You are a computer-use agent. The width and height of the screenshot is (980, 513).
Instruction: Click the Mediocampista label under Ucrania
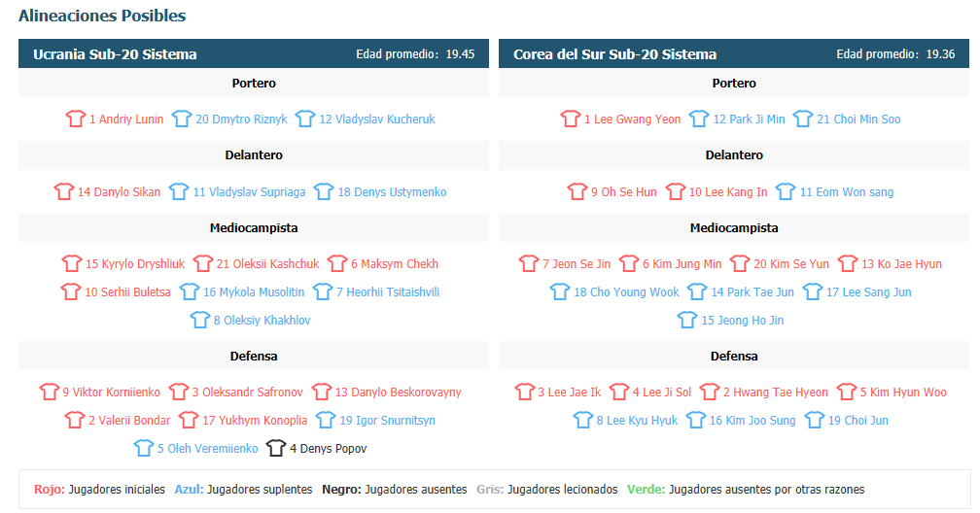pos(254,228)
